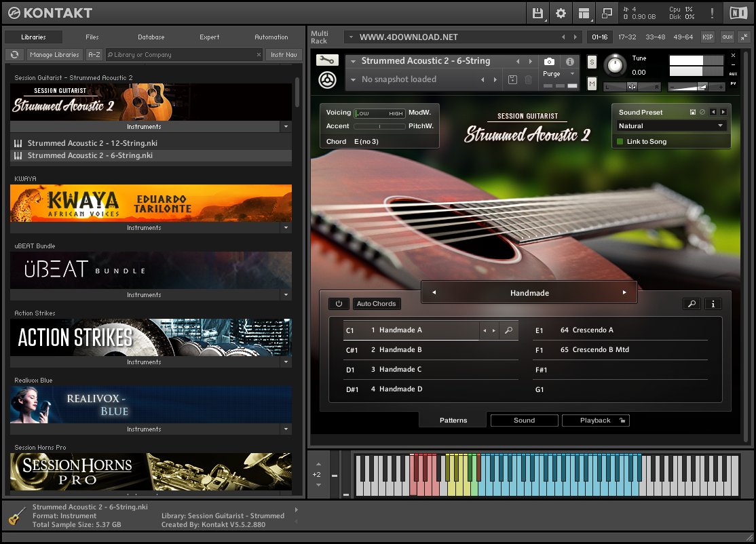The image size is (756, 544).
Task: Expand uBEAT Bundle Instruments dropdown arrow
Action: tap(286, 294)
